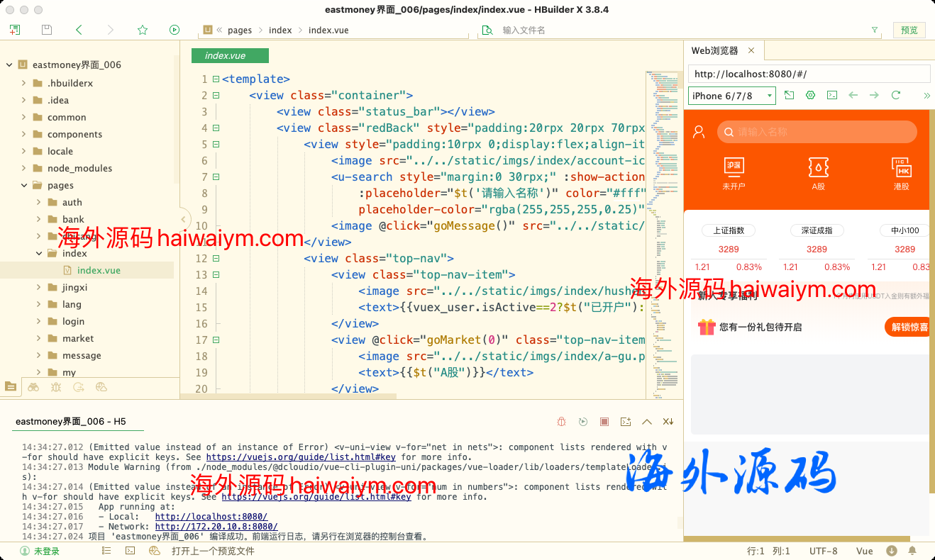Open the iPhone 6/7/8 device dropdown

point(731,96)
